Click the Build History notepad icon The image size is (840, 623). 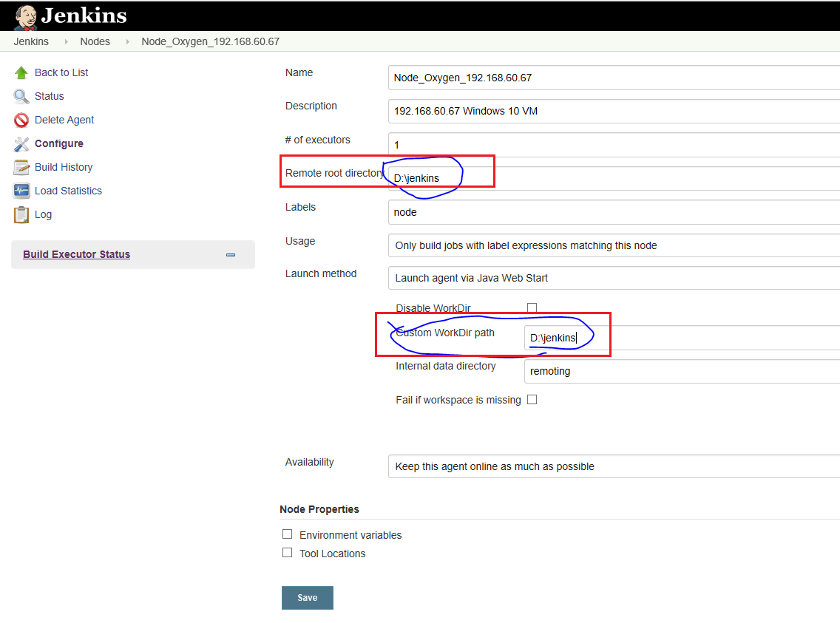pyautogui.click(x=21, y=167)
